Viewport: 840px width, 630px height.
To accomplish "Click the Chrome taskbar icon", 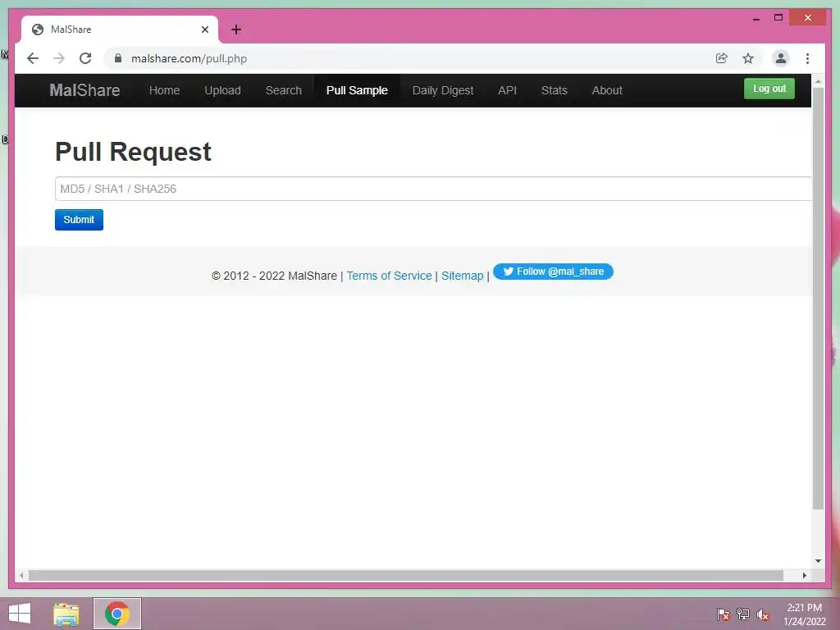I will [x=116, y=614].
